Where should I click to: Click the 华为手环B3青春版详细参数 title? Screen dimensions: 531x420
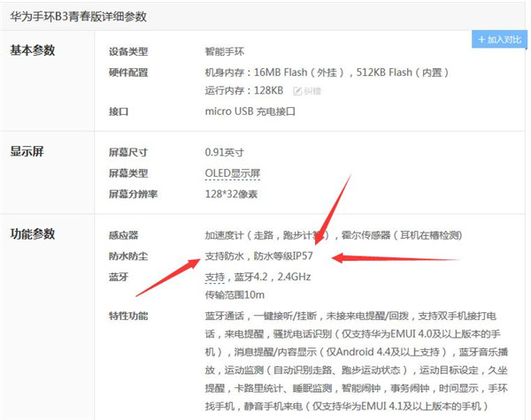(78, 16)
